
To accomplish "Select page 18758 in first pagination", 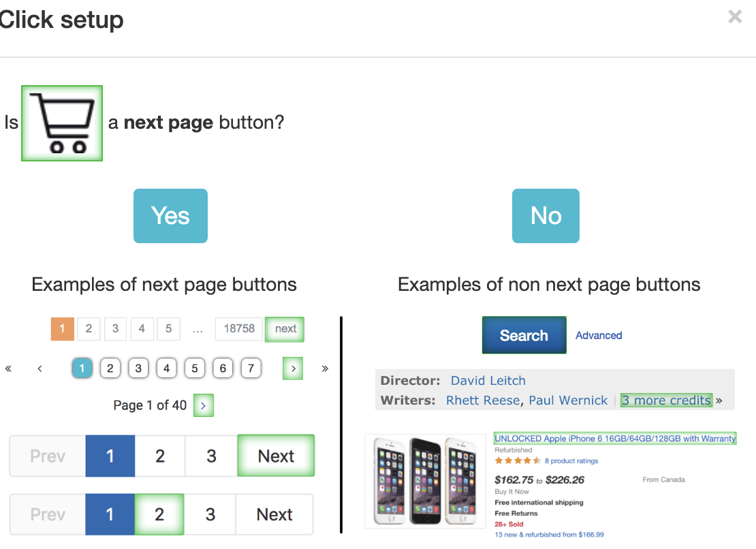I will tap(238, 329).
